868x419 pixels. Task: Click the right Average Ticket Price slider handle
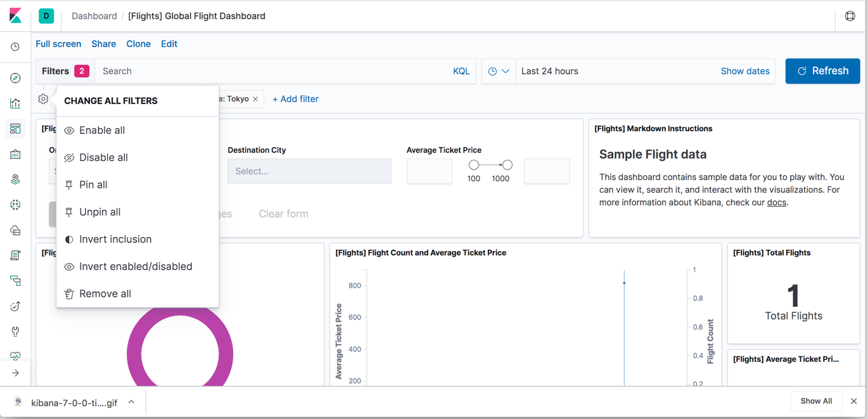(507, 165)
